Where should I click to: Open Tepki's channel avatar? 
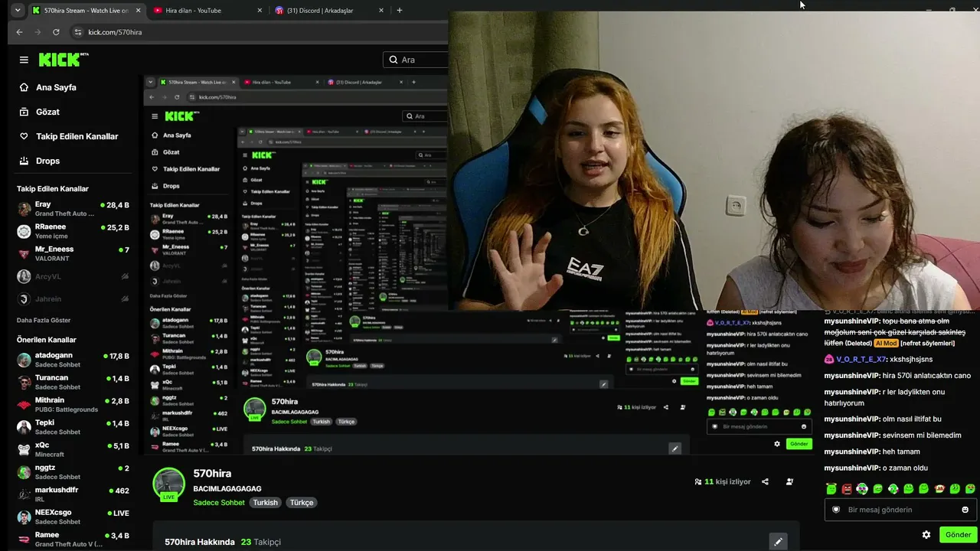(x=24, y=426)
